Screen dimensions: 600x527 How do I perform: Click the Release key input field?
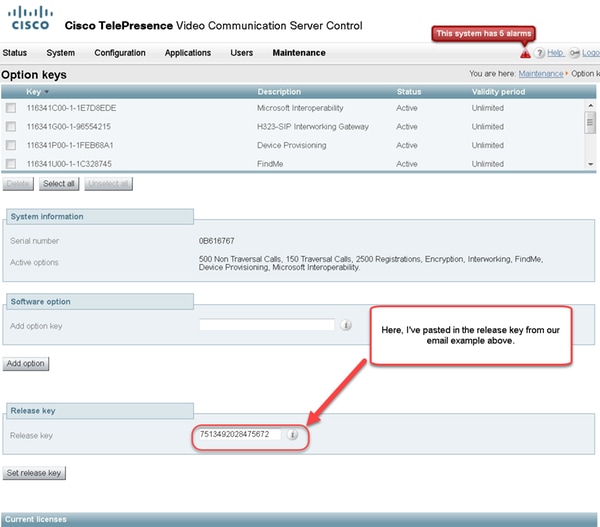tap(240, 434)
